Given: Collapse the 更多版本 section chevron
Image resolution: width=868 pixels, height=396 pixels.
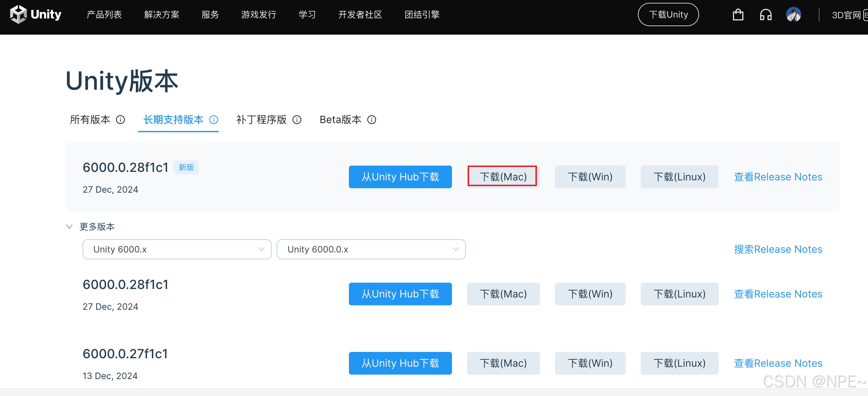Looking at the screenshot, I should coord(69,226).
